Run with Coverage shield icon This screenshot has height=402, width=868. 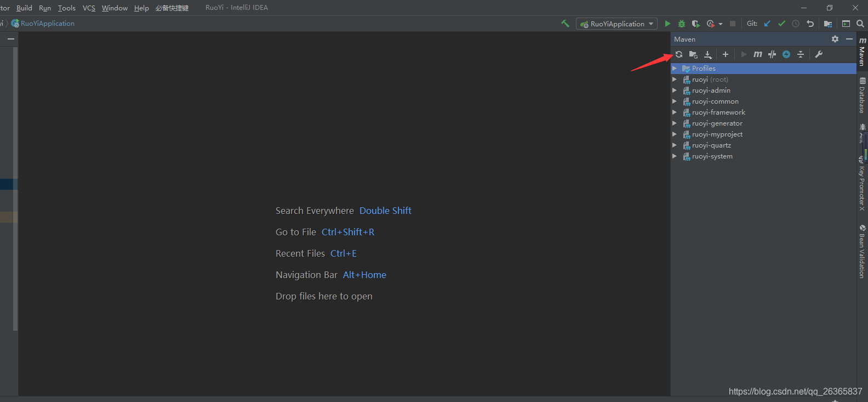(696, 24)
